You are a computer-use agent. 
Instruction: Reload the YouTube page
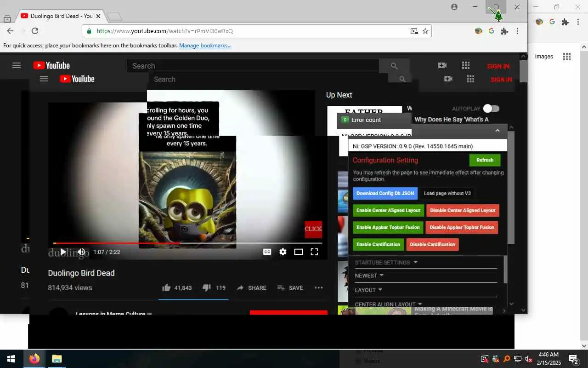point(35,31)
